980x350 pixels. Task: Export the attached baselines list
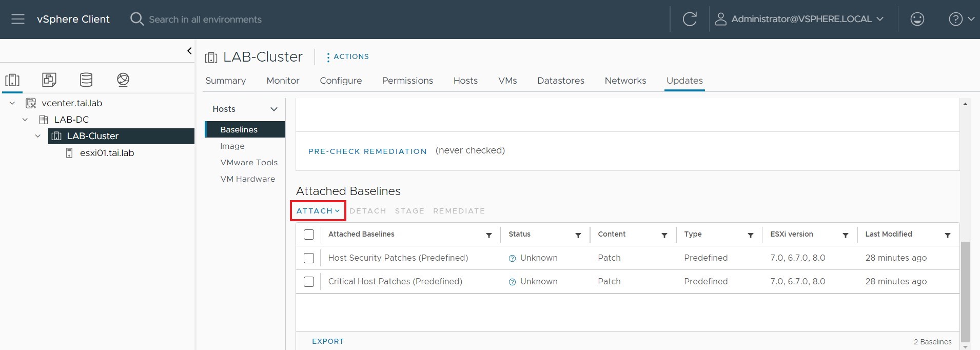328,341
